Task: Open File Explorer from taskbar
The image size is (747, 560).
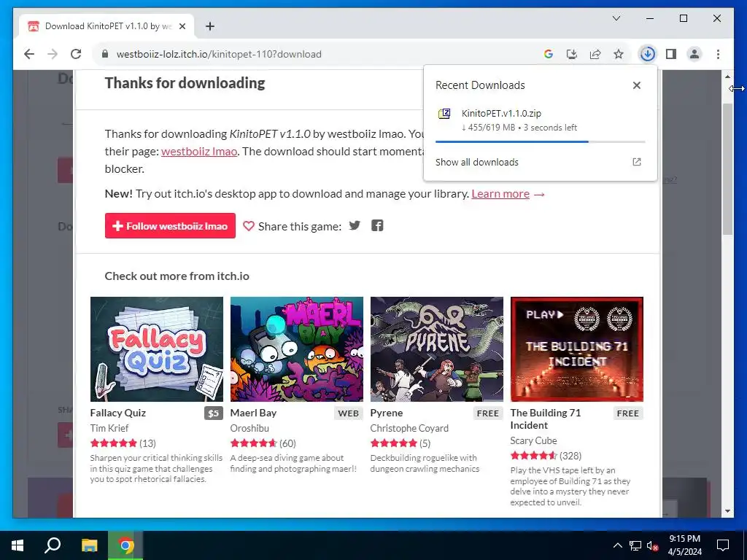Action: [89, 545]
